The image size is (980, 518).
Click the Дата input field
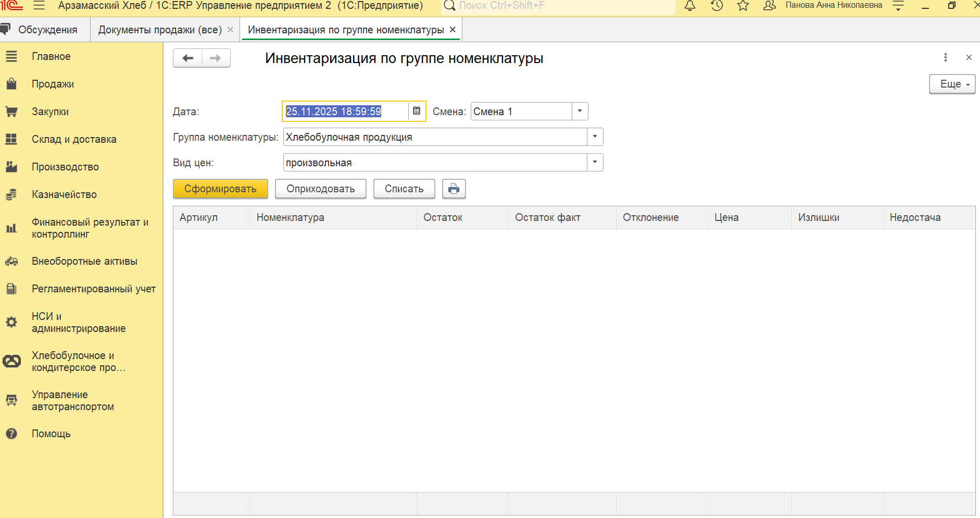point(346,111)
